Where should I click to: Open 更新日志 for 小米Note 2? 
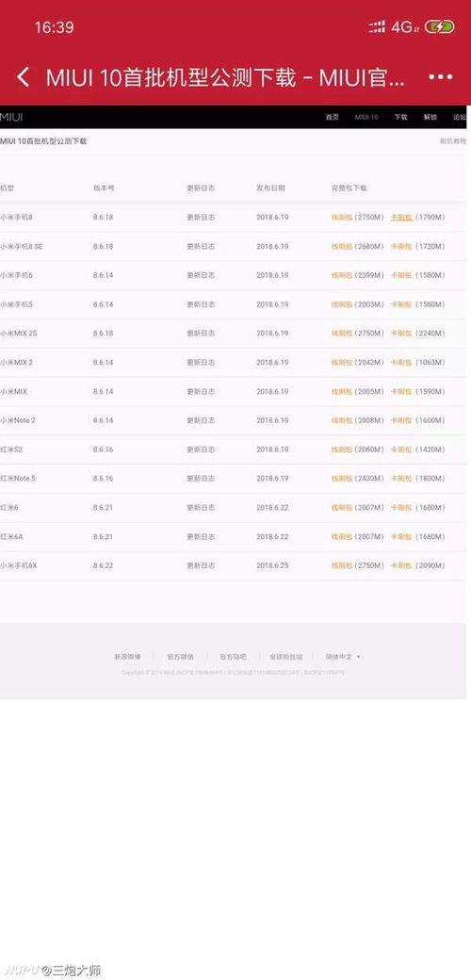pos(201,420)
